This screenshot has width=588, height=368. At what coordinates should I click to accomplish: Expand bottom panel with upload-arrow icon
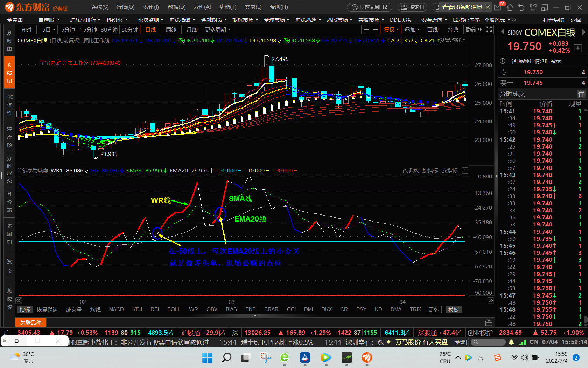[x=489, y=322]
